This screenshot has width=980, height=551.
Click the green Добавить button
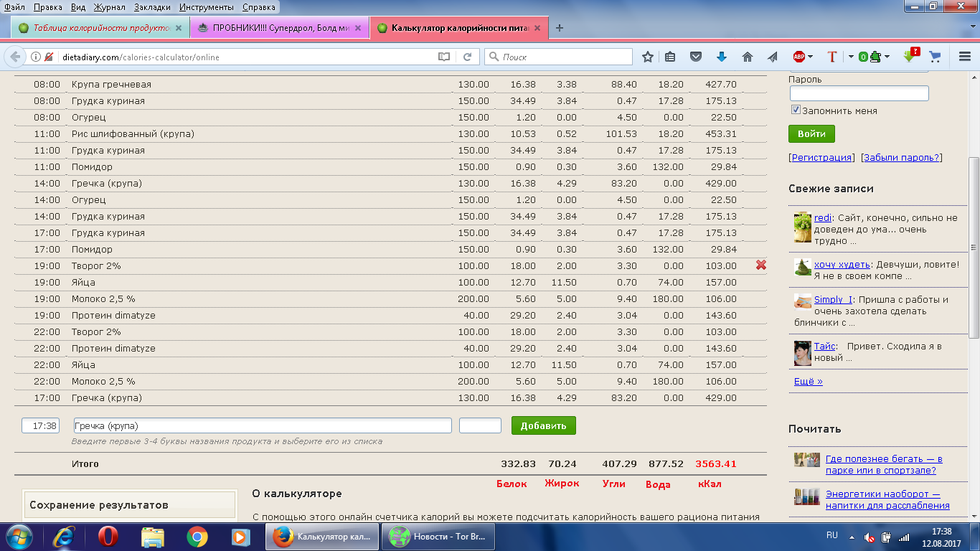pos(543,425)
